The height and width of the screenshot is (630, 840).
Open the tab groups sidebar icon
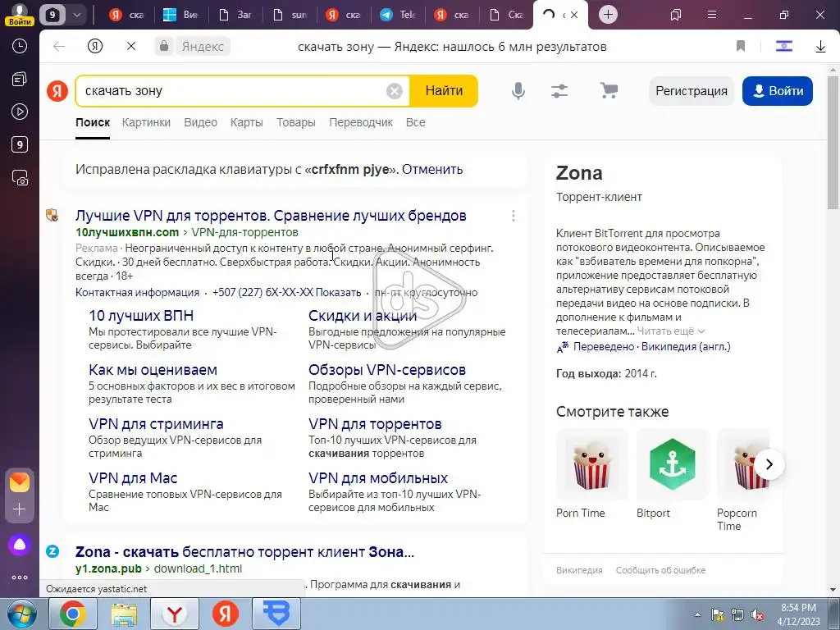(x=20, y=80)
